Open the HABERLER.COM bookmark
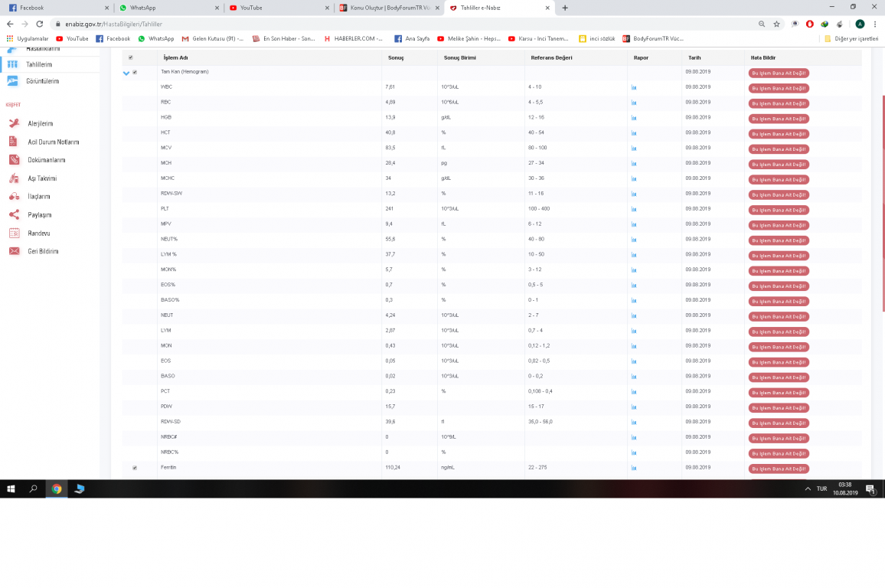 354,39
